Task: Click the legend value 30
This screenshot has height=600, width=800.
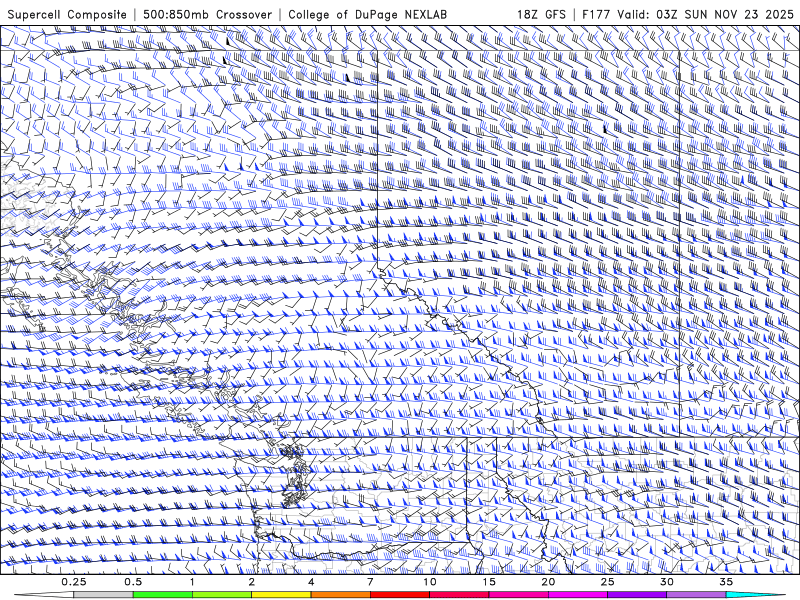Action: point(667,582)
